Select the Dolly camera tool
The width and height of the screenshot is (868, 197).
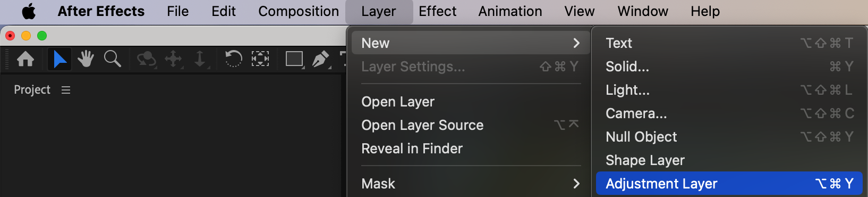pyautogui.click(x=200, y=59)
